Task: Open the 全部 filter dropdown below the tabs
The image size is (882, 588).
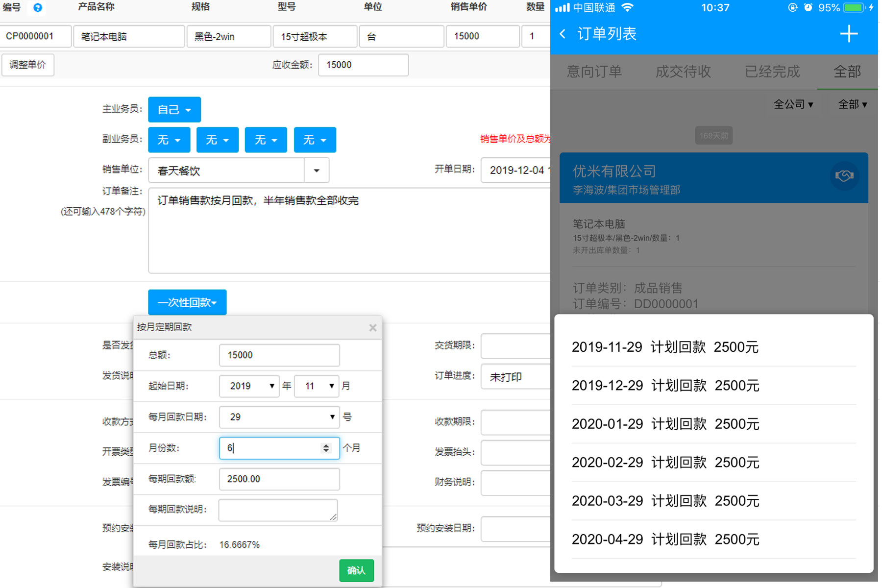Action: [x=853, y=104]
